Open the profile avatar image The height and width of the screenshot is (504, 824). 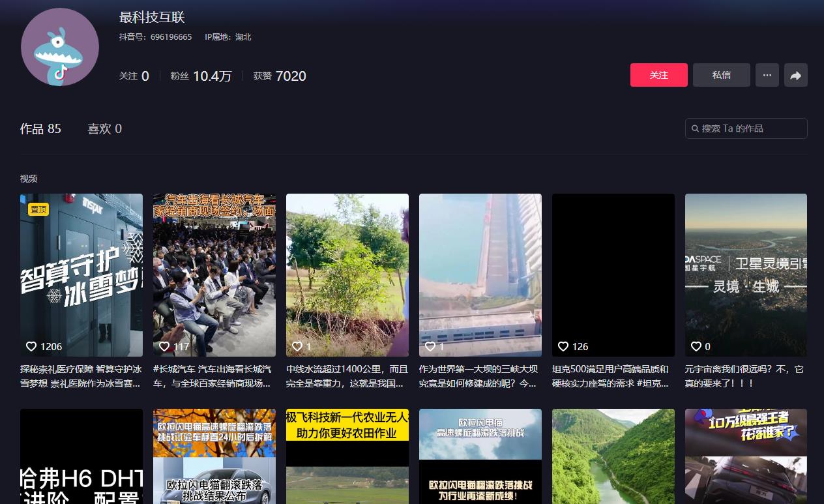pos(60,47)
